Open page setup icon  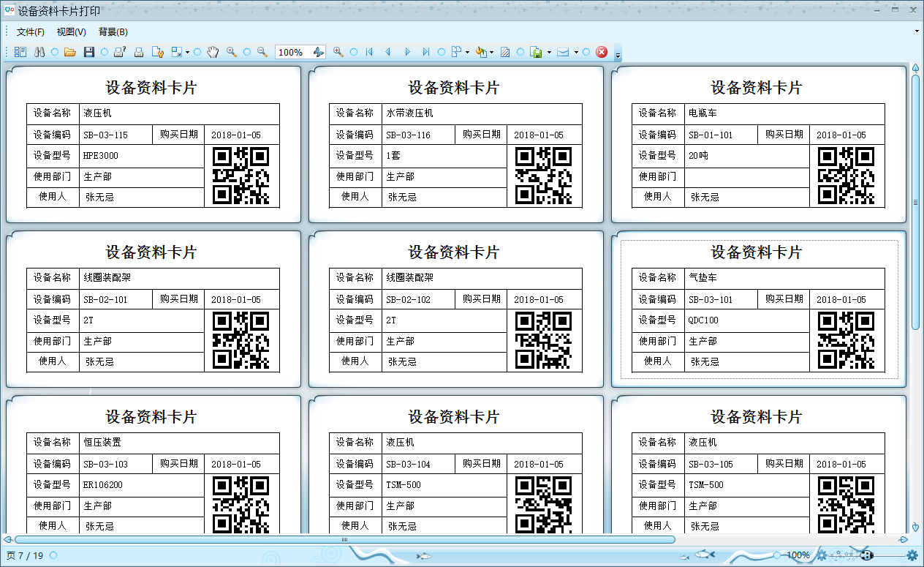tap(157, 52)
